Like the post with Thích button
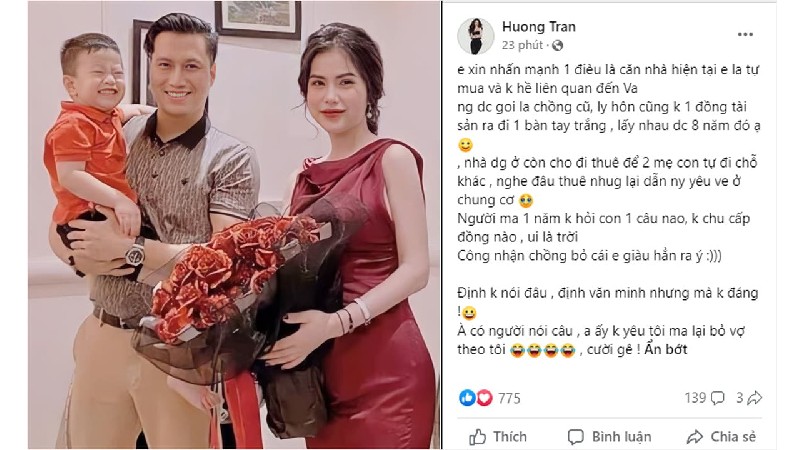 coord(498,437)
